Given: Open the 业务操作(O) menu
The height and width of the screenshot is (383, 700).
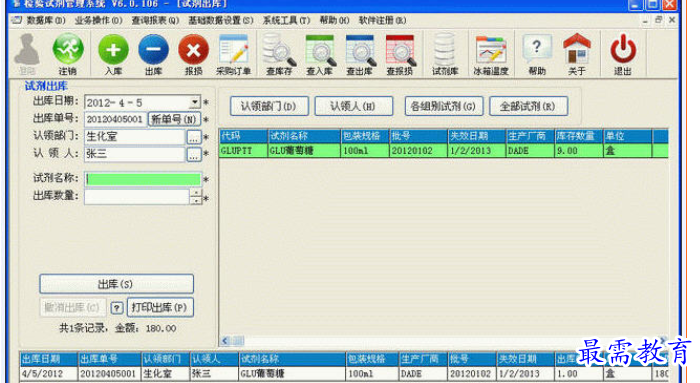Looking at the screenshot, I should [98, 21].
